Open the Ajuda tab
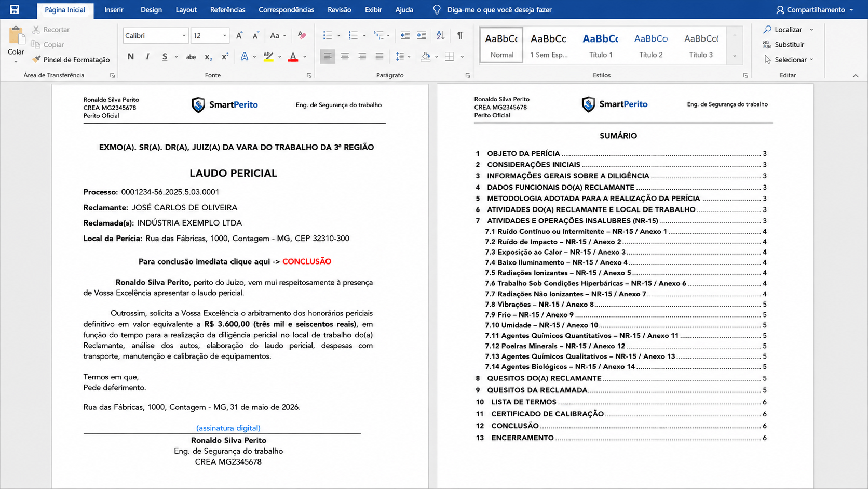Image resolution: width=868 pixels, height=489 pixels. click(404, 10)
